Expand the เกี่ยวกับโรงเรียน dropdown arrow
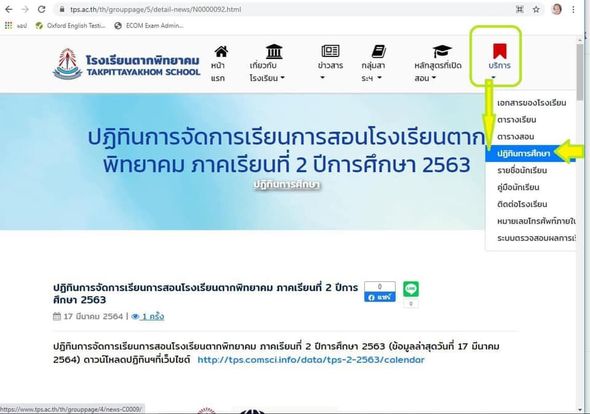590x414 pixels. click(283, 78)
